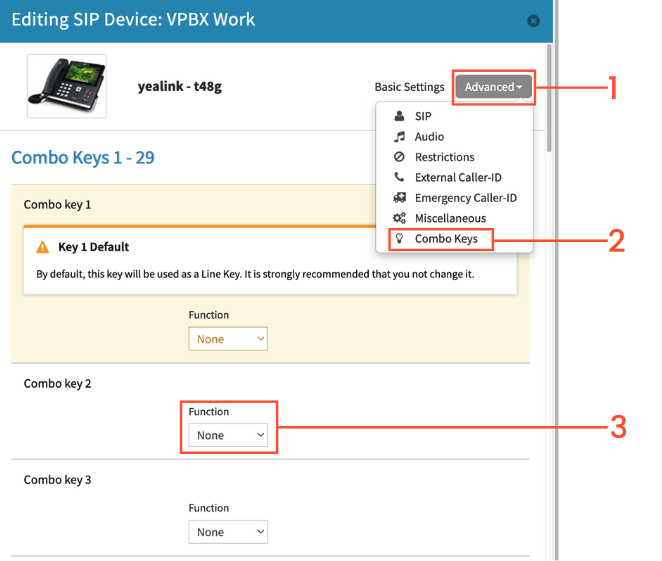Click the 'Combo key 2' label
This screenshot has height=561, width=662.
tap(57, 384)
